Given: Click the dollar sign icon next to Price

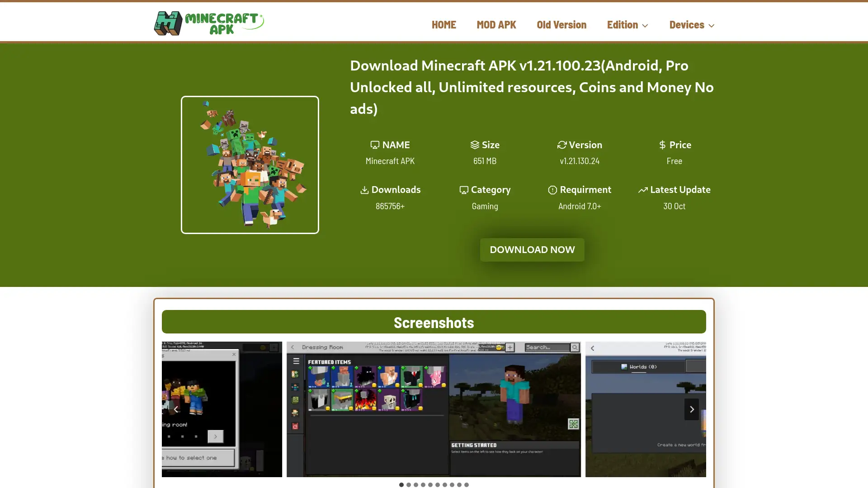Looking at the screenshot, I should 662,145.
